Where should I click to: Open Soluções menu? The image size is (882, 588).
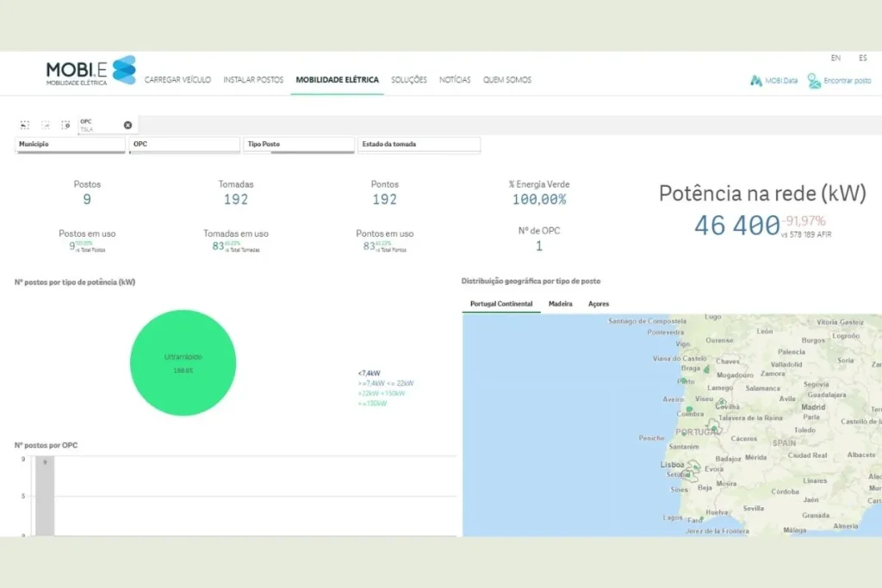click(409, 80)
